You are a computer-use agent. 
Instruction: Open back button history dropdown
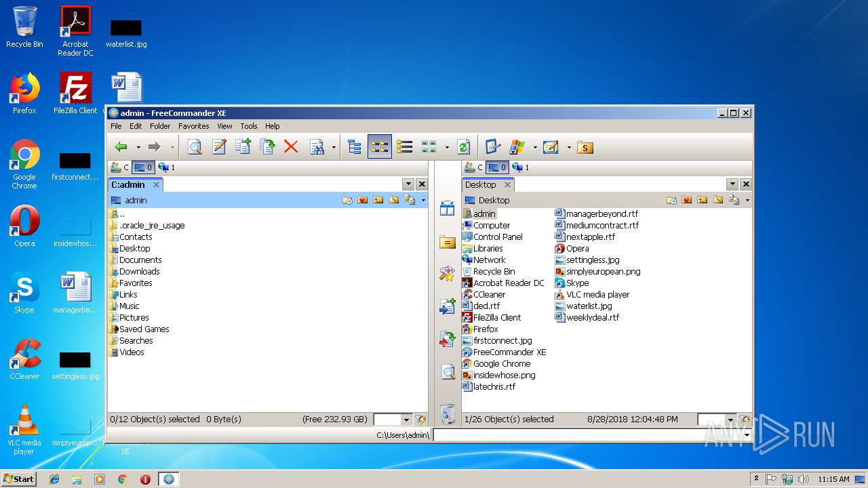pyautogui.click(x=138, y=147)
